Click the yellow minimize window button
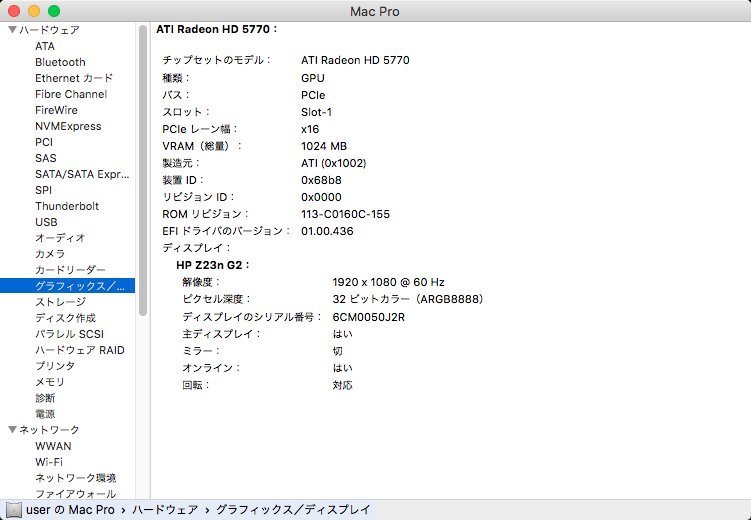 [34, 11]
